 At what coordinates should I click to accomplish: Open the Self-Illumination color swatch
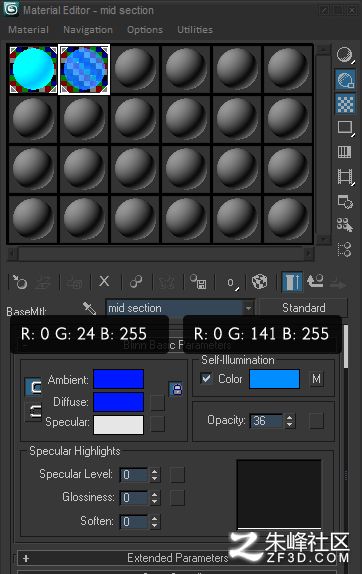[275, 379]
